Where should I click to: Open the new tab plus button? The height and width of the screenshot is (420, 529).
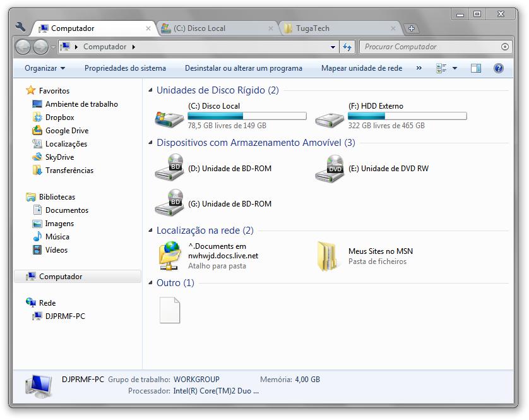411,28
